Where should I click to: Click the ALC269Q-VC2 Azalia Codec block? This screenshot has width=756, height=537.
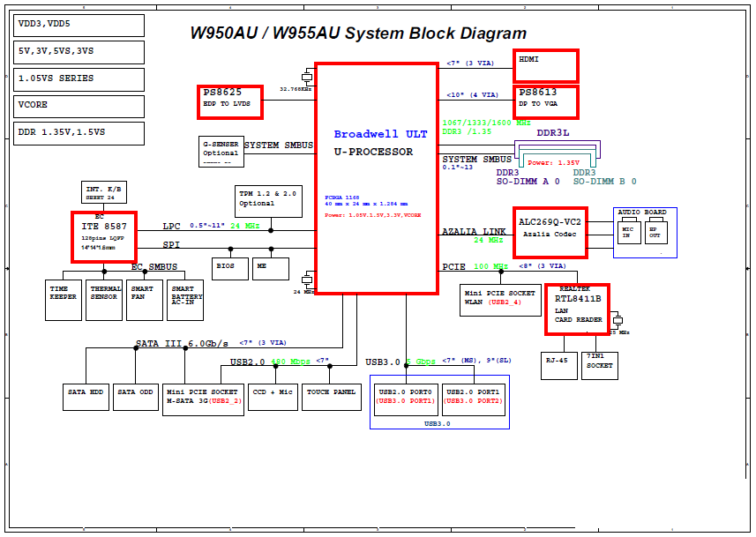[550, 233]
